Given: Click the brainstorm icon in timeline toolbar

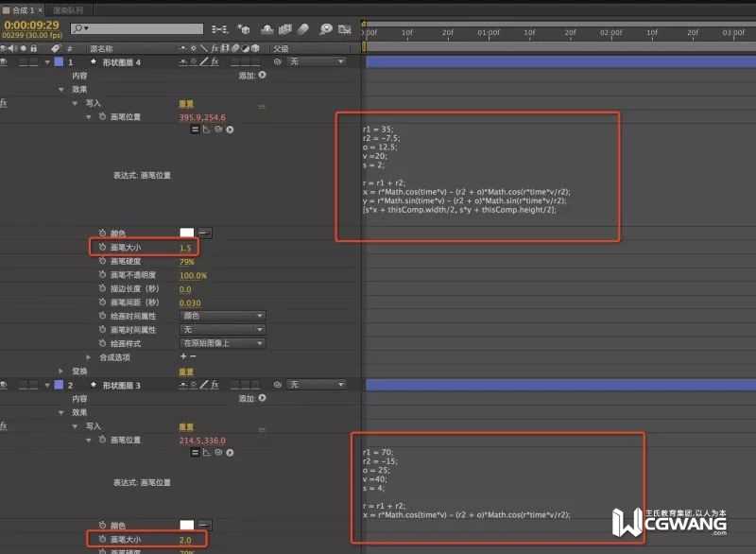Looking at the screenshot, I should (326, 29).
